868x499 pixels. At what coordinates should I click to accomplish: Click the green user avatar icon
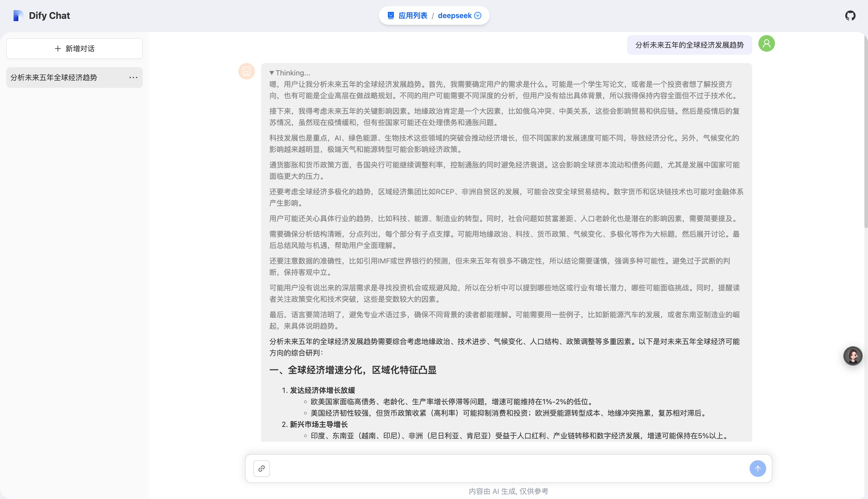[766, 44]
